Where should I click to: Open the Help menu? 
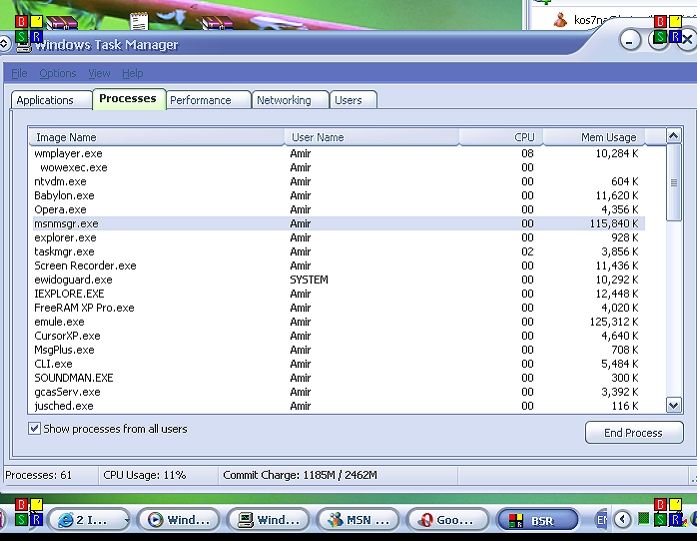point(132,73)
